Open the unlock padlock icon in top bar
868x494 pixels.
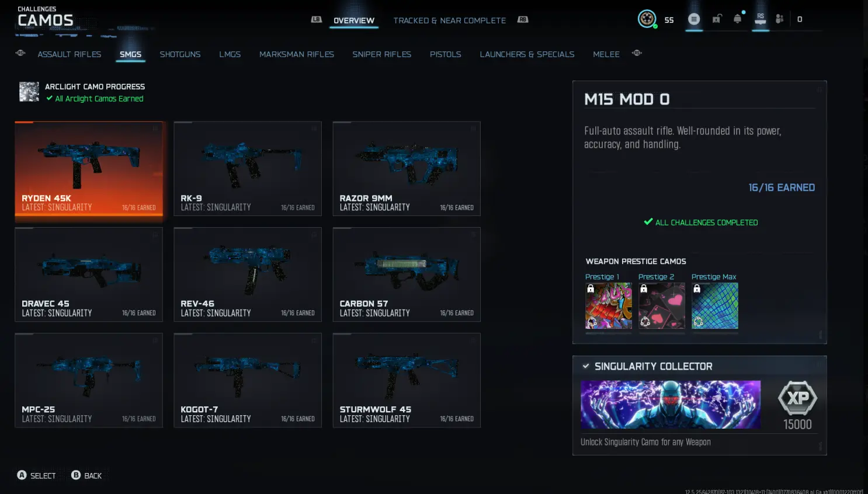(x=717, y=19)
